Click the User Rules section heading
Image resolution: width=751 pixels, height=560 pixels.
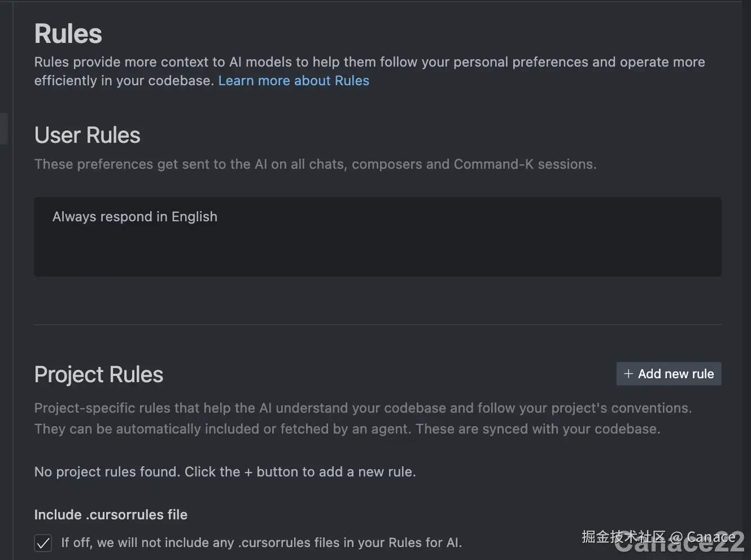(87, 135)
